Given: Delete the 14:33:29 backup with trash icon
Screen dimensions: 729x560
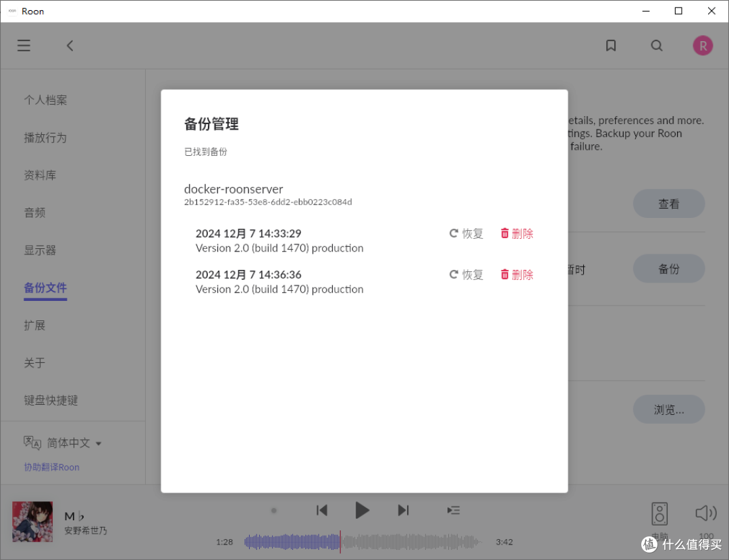Looking at the screenshot, I should click(x=516, y=233).
